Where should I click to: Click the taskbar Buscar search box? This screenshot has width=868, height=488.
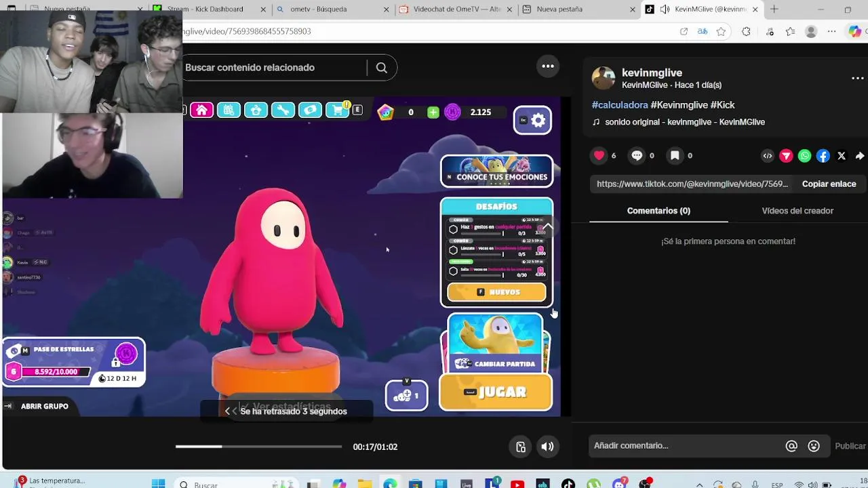tap(237, 484)
